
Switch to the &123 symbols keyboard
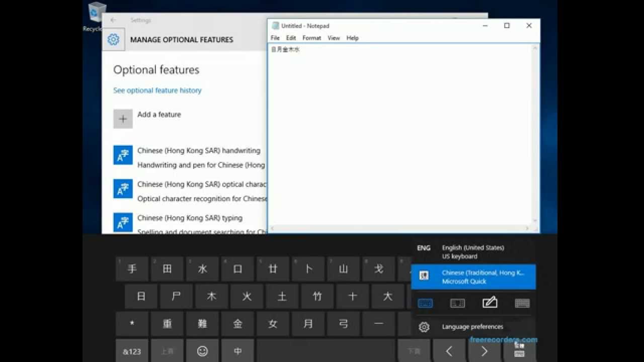click(x=132, y=351)
